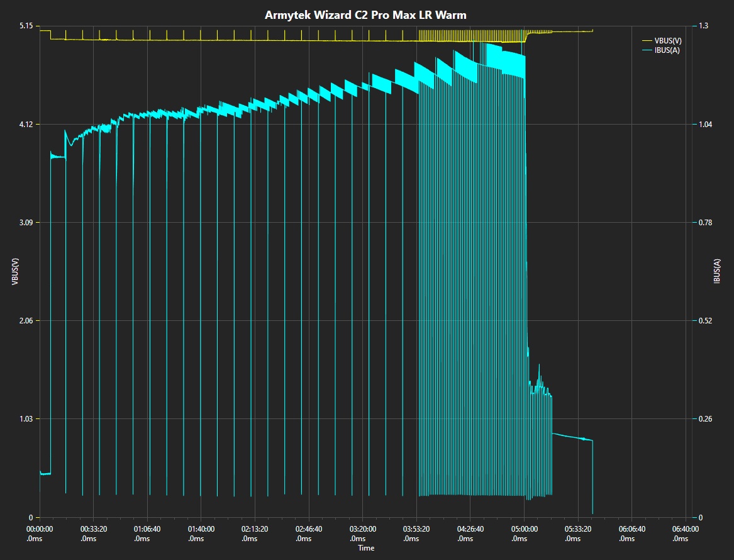Click the chart title Armytek Wizard C2 Pro Max LR Warm
The image size is (734, 560).
point(365,15)
